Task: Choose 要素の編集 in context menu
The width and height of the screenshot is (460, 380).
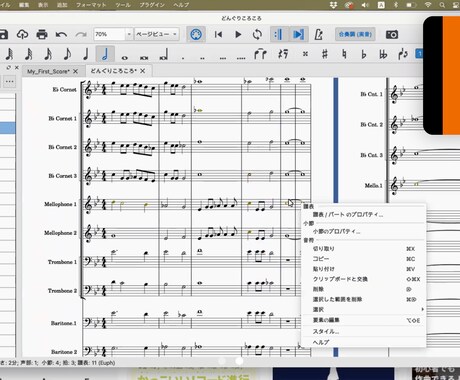Action: (363, 320)
